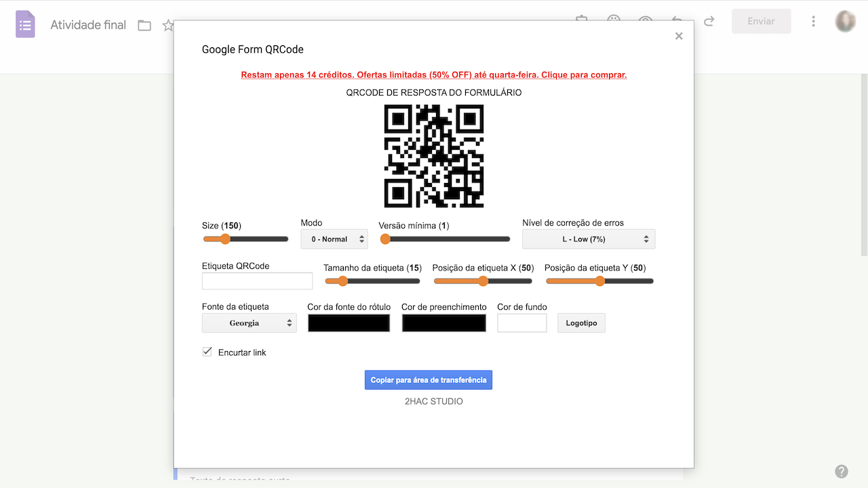This screenshot has height=488, width=868.
Task: Click the QRCODE DE RESPOSTA DO FORMULÁRIO heading
Action: click(x=434, y=93)
